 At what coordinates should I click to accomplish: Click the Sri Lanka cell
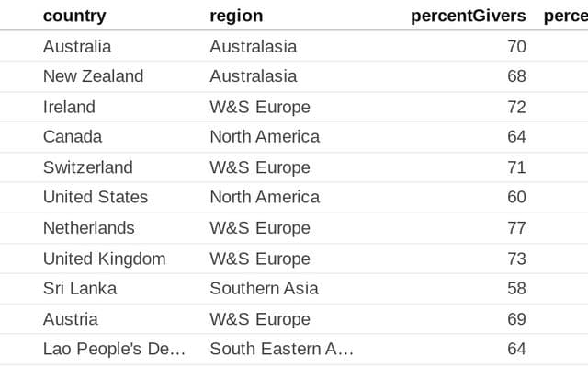80,288
